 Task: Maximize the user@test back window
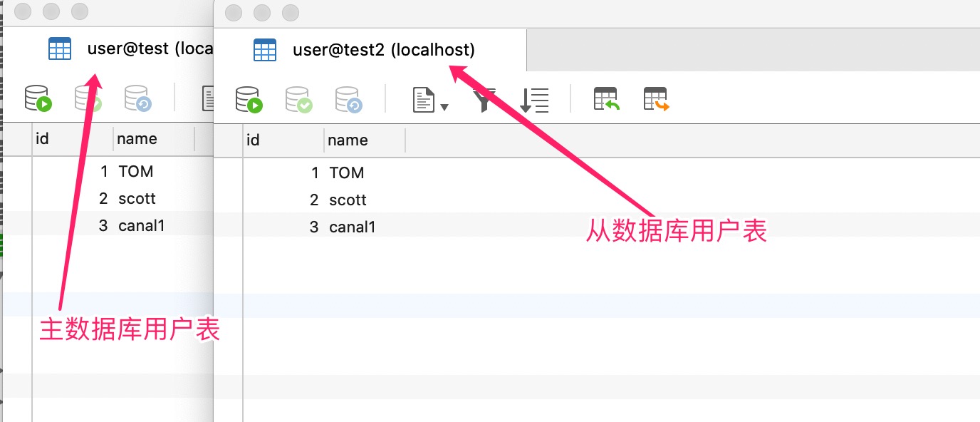80,11
